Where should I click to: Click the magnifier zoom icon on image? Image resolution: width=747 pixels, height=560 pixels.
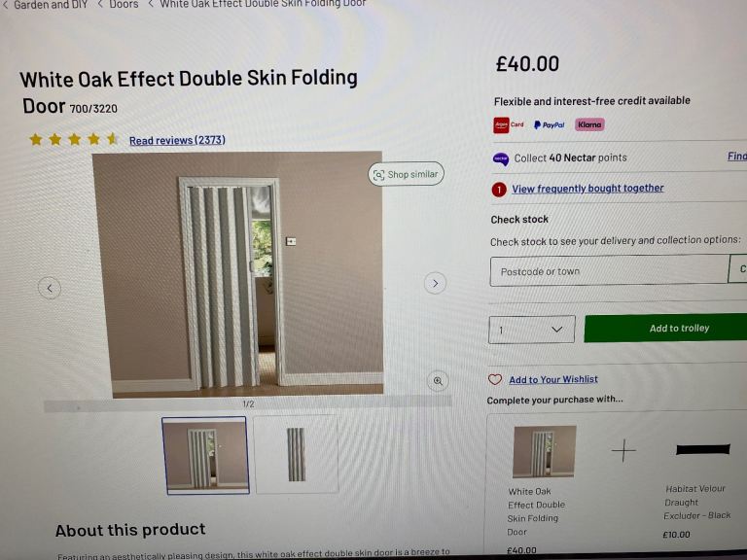click(x=438, y=381)
